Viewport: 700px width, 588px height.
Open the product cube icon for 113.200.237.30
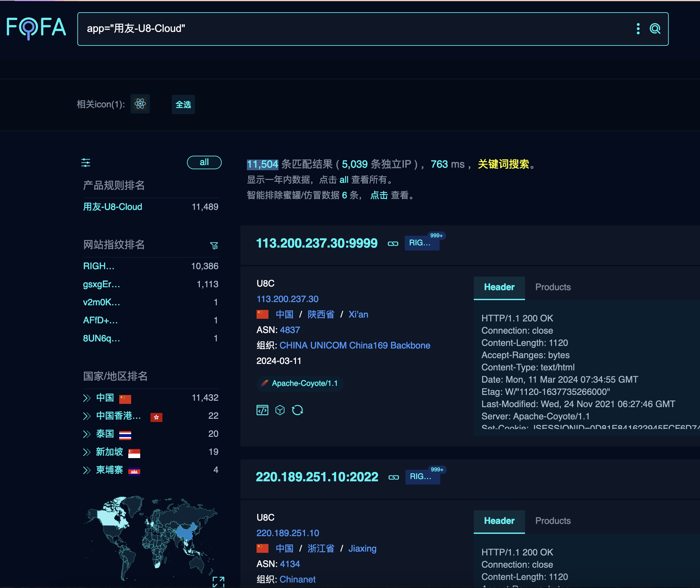[x=280, y=410]
